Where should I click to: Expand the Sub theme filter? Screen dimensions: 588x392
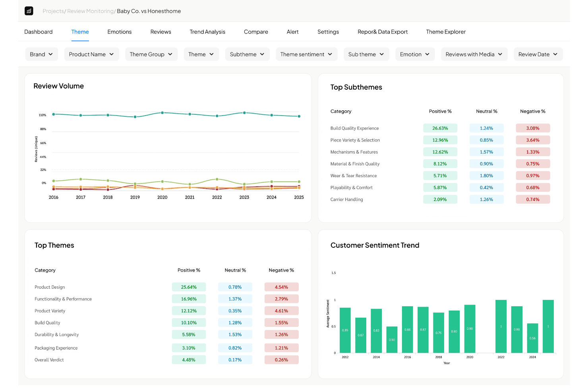366,54
